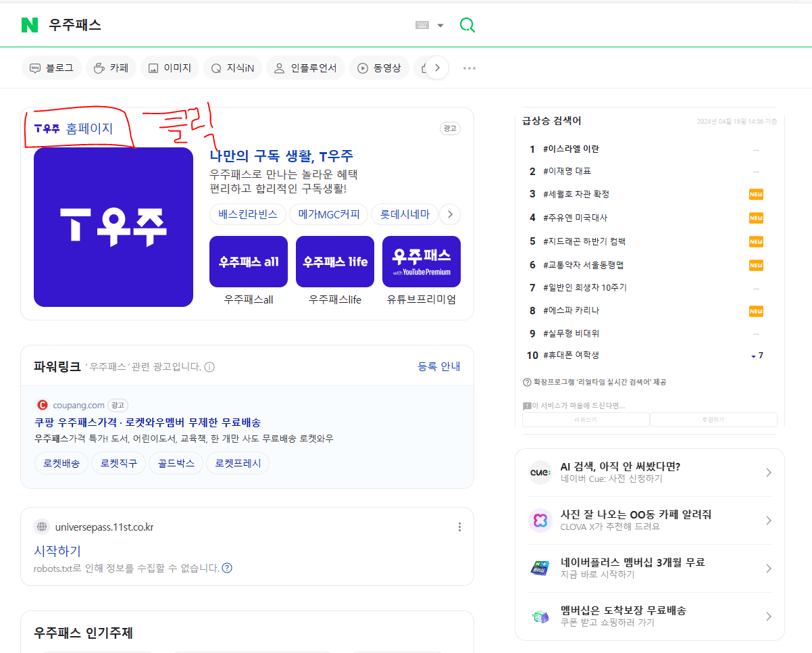
Task: Switch to the 지식iN tab
Action: tap(232, 68)
